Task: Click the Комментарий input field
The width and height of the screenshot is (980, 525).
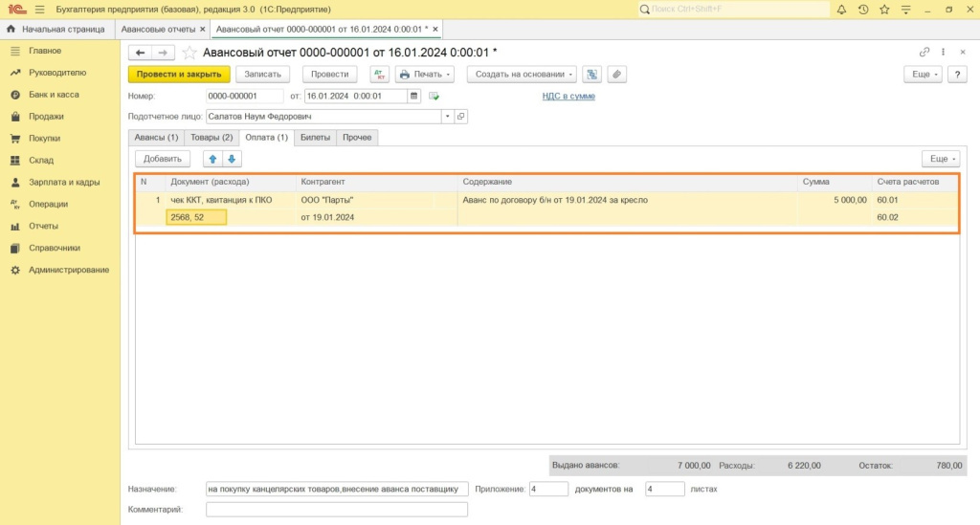Action: click(337, 510)
